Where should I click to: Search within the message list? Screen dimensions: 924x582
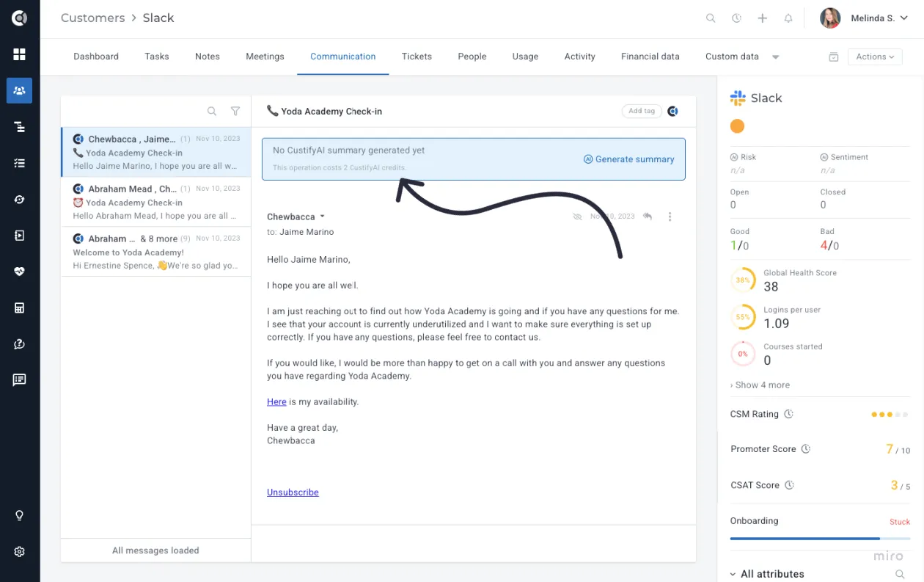[212, 112]
